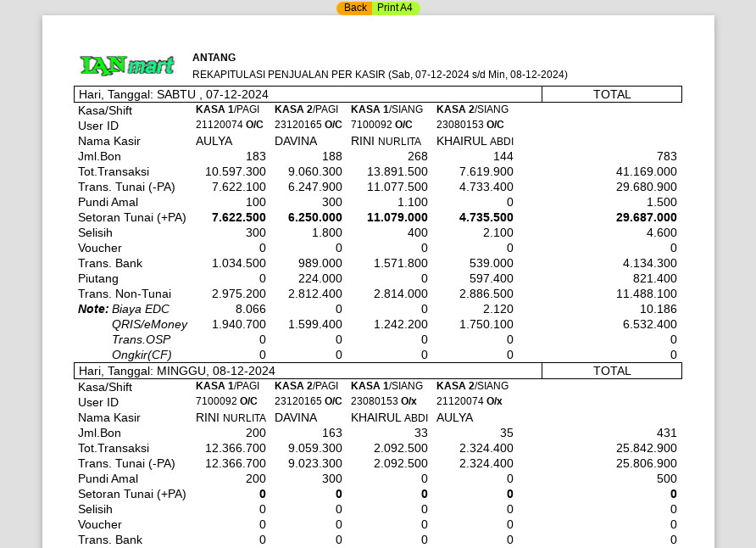This screenshot has width=756, height=548.
Task: Click the Piutang value 597.400
Action: click(491, 278)
